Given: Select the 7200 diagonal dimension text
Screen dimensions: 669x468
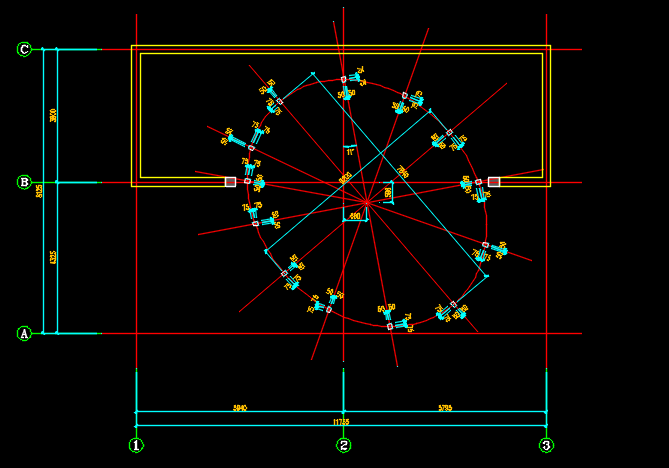Looking at the screenshot, I should pos(402,173).
